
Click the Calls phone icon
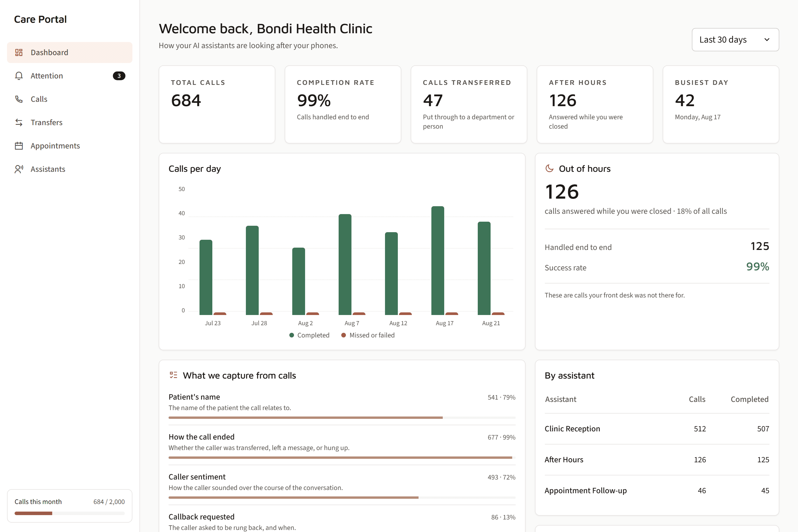[19, 99]
